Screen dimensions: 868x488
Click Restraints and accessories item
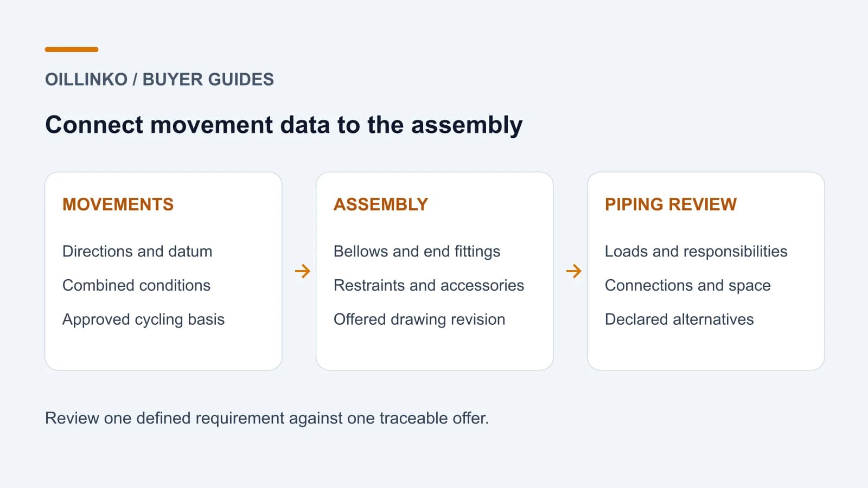click(x=429, y=285)
